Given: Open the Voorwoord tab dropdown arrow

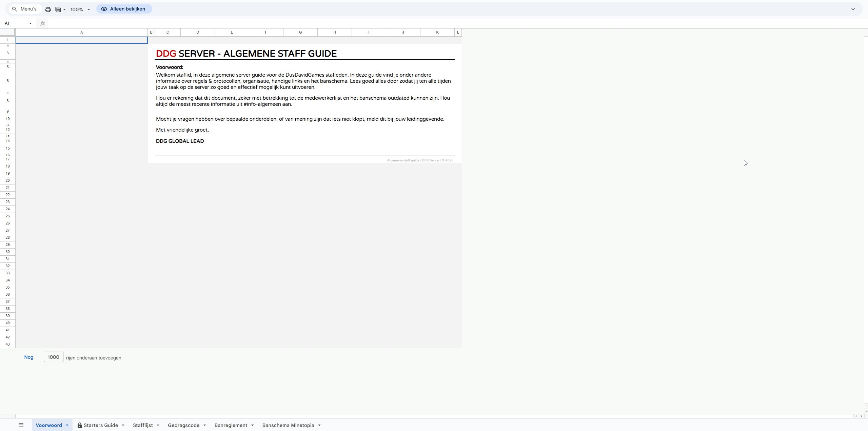Looking at the screenshot, I should click(x=67, y=425).
